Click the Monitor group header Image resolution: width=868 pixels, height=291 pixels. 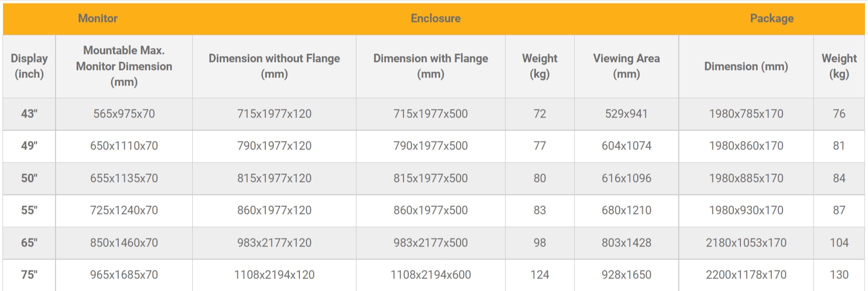point(98,18)
